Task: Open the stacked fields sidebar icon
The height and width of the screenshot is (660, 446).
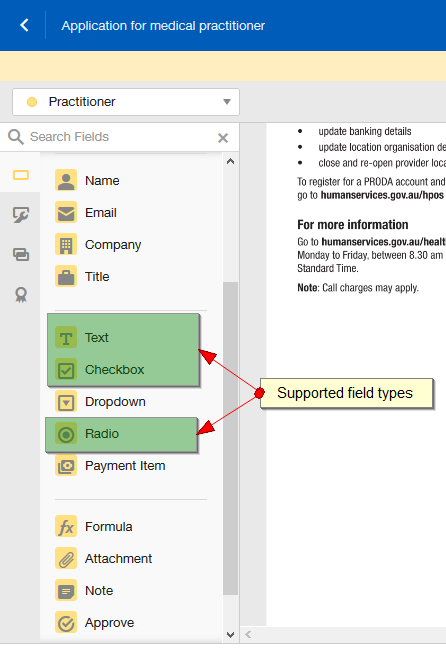Action: 21,255
